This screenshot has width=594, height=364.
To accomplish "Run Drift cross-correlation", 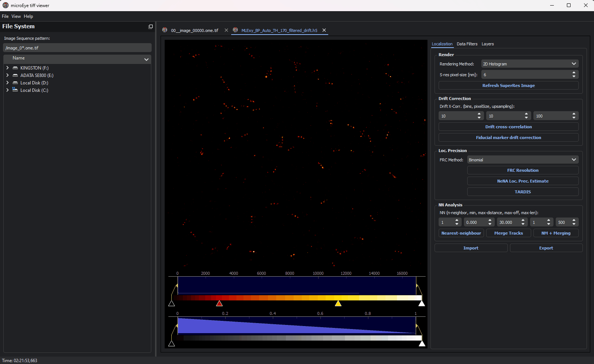I will click(508, 127).
